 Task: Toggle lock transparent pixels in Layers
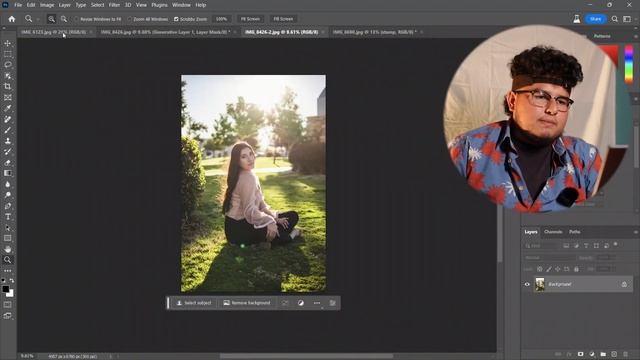coord(540,269)
